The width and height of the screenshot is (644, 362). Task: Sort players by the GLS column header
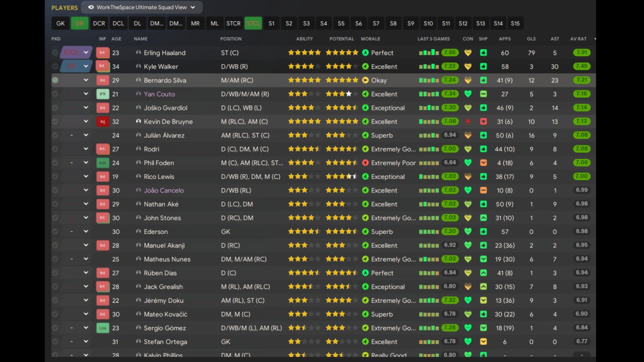(x=531, y=39)
